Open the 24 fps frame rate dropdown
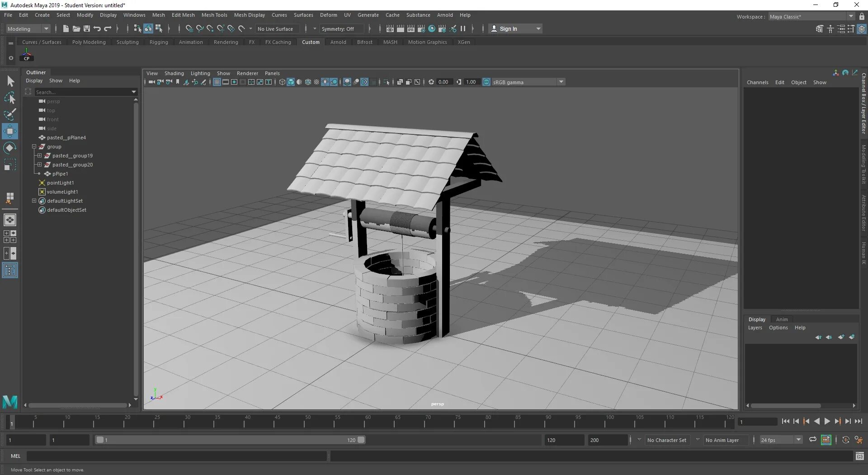 781,440
